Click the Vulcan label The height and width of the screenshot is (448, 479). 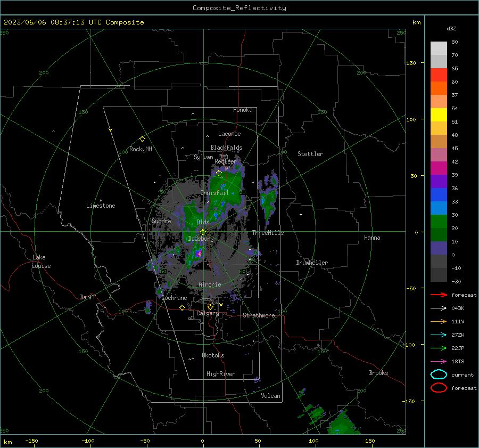[x=270, y=396]
